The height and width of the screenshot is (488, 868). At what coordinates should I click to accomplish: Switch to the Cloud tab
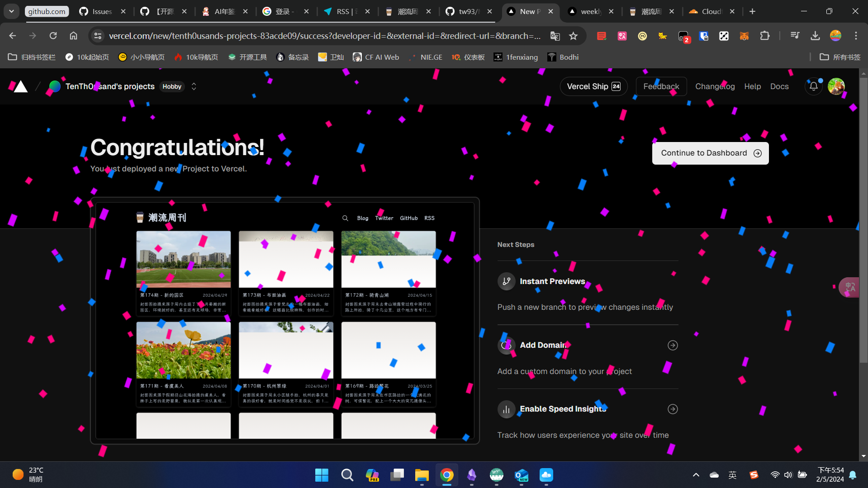tap(711, 12)
